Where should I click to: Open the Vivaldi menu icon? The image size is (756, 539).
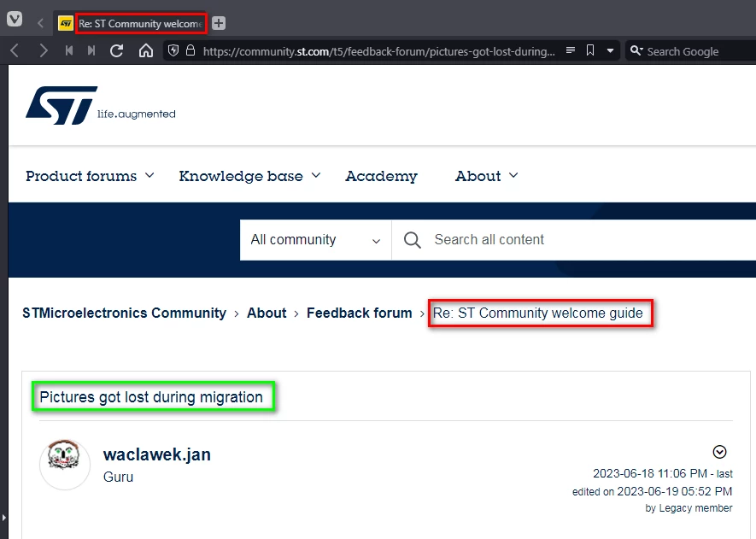(15, 19)
